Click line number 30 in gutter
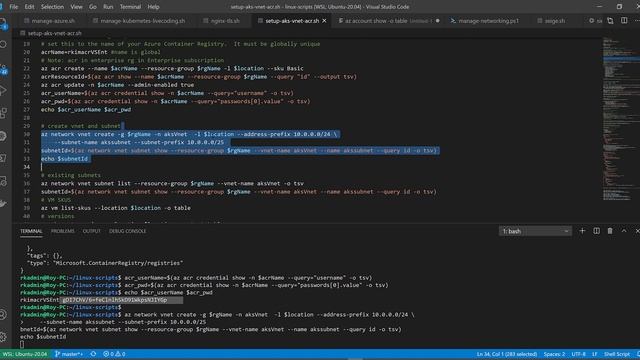640x360 pixels. (x=27, y=134)
